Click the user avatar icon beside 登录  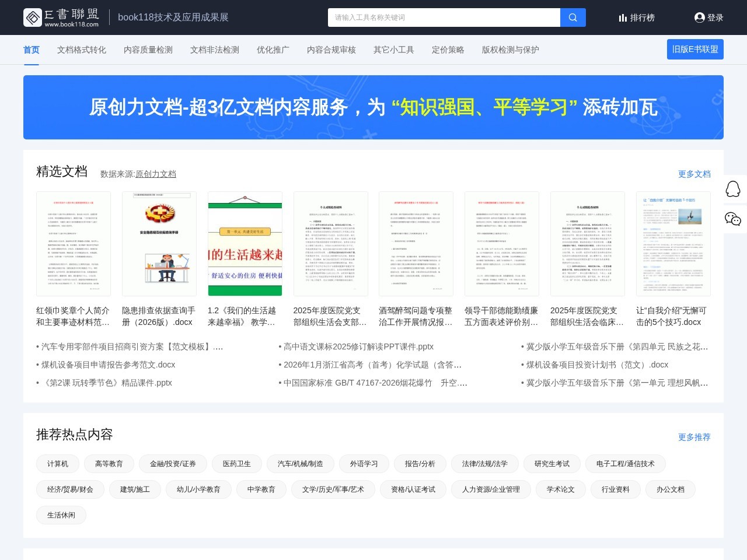(699, 17)
